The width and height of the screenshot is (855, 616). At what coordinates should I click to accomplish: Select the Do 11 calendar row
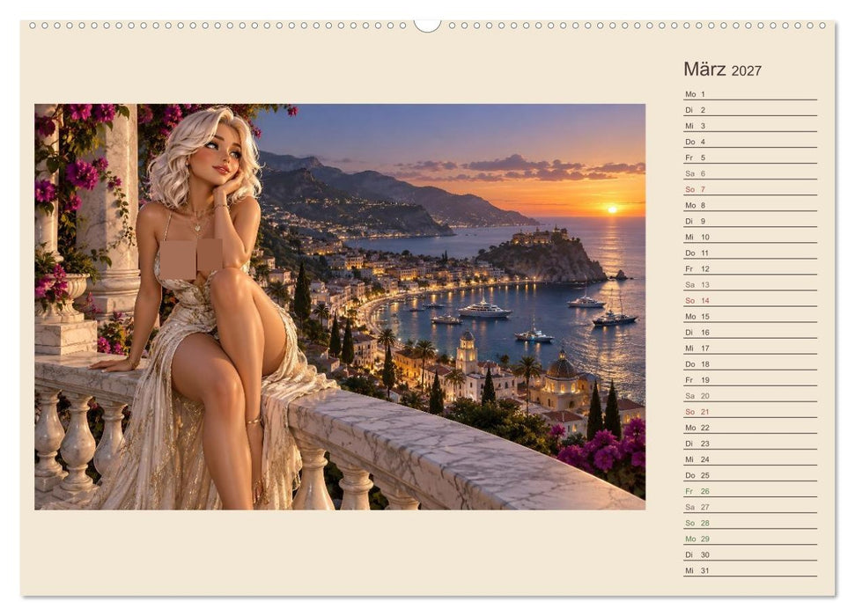[x=750, y=253]
